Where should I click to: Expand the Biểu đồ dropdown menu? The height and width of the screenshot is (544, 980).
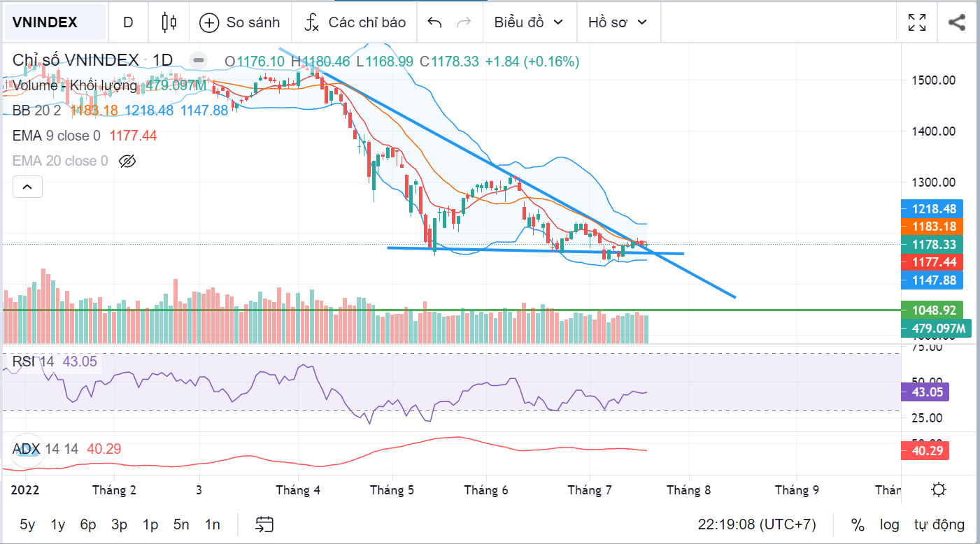point(529,22)
